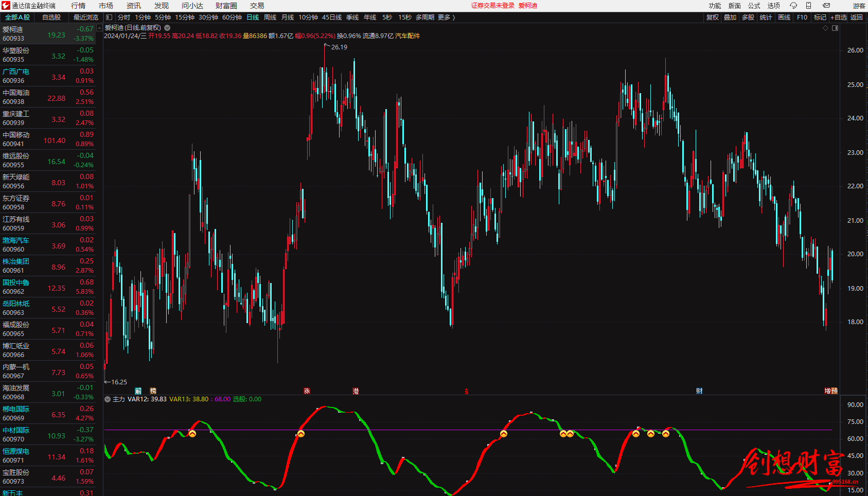Image resolution: width=868 pixels, height=496 pixels.
Task: Select 国投中鲁 600962 in stock list
Action: (48, 287)
